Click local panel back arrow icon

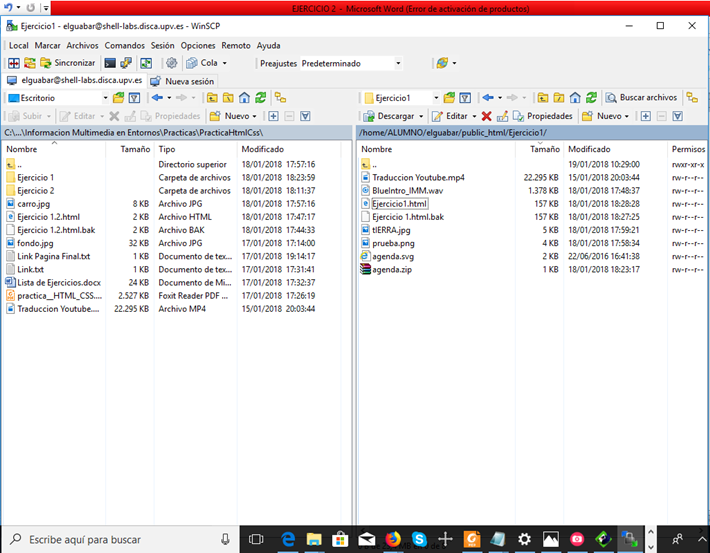pyautogui.click(x=157, y=98)
